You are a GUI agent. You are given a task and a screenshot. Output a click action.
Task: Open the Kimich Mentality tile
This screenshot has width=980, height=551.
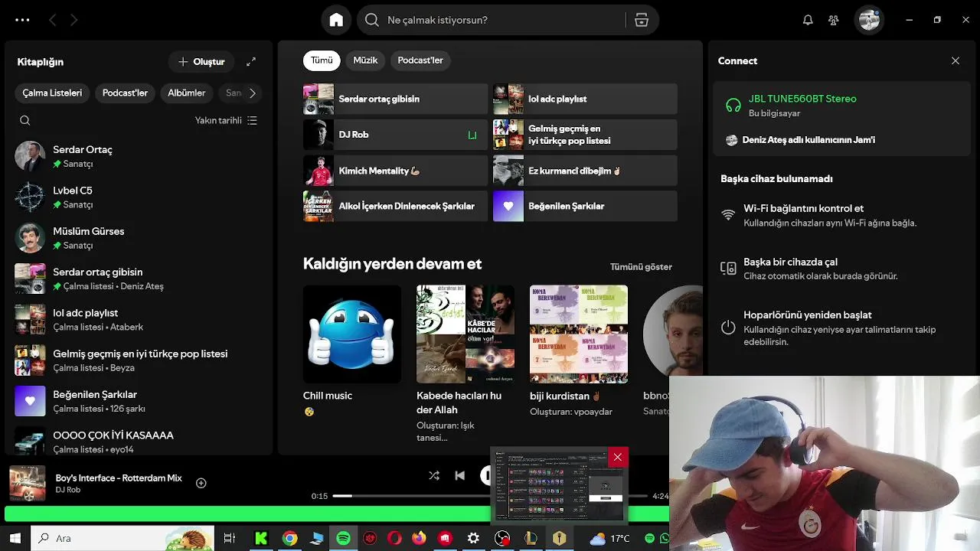pos(395,171)
